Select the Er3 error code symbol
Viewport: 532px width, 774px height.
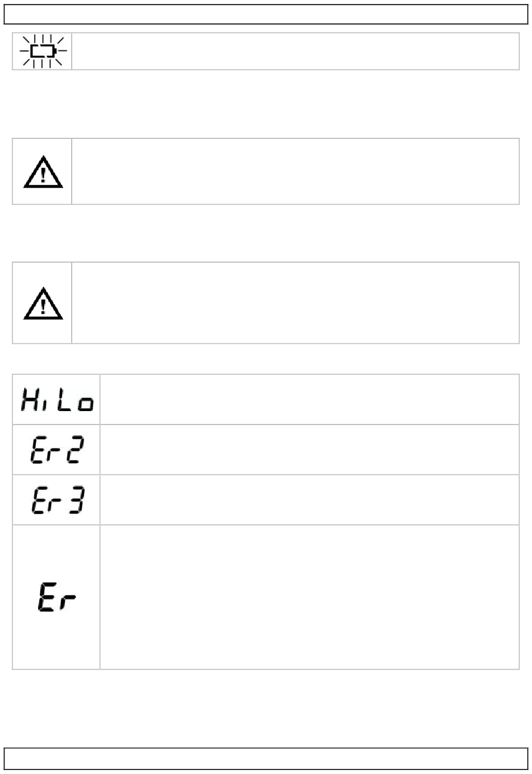(x=57, y=500)
